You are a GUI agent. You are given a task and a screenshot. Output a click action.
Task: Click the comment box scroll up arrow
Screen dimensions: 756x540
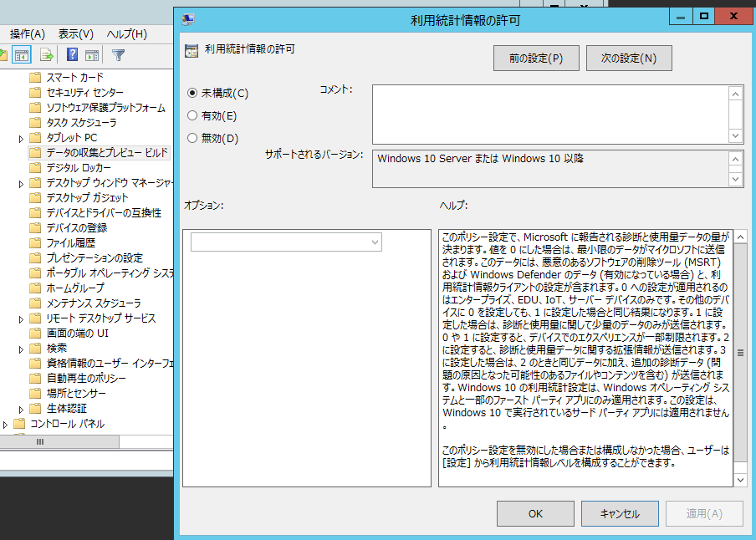735,94
